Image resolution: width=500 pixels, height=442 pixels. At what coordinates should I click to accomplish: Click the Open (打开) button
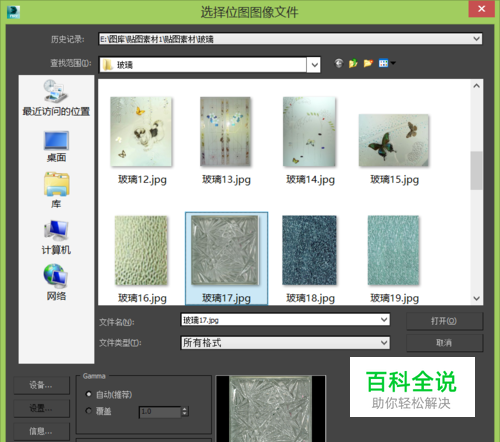click(x=444, y=321)
